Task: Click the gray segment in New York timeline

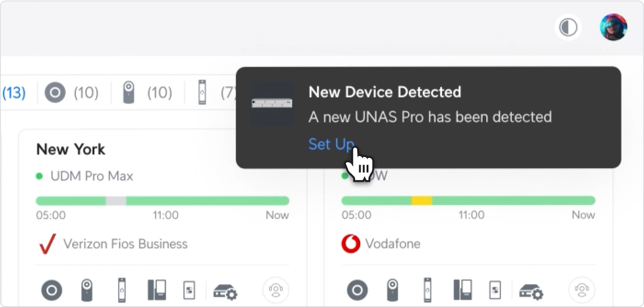Action: point(116,201)
